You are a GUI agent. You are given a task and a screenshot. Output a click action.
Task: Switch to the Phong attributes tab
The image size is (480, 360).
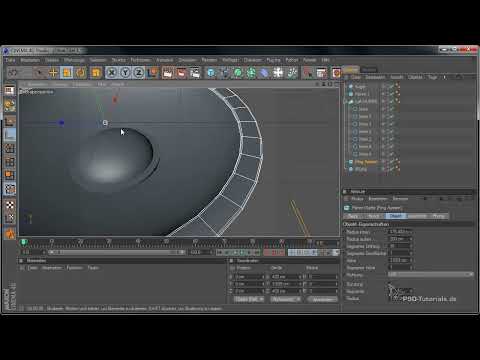[438, 216]
